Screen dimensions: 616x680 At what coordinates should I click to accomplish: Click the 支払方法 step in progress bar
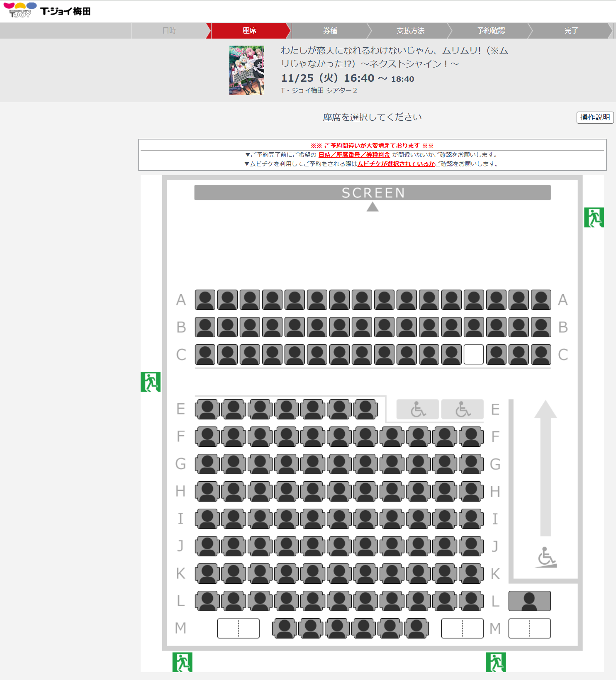pyautogui.click(x=411, y=31)
